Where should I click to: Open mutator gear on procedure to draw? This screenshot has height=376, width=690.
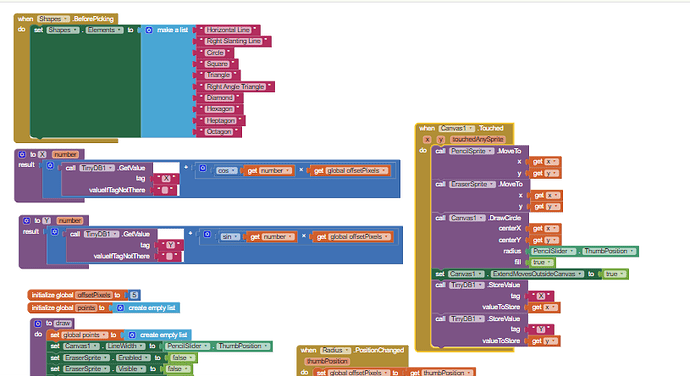point(38,324)
